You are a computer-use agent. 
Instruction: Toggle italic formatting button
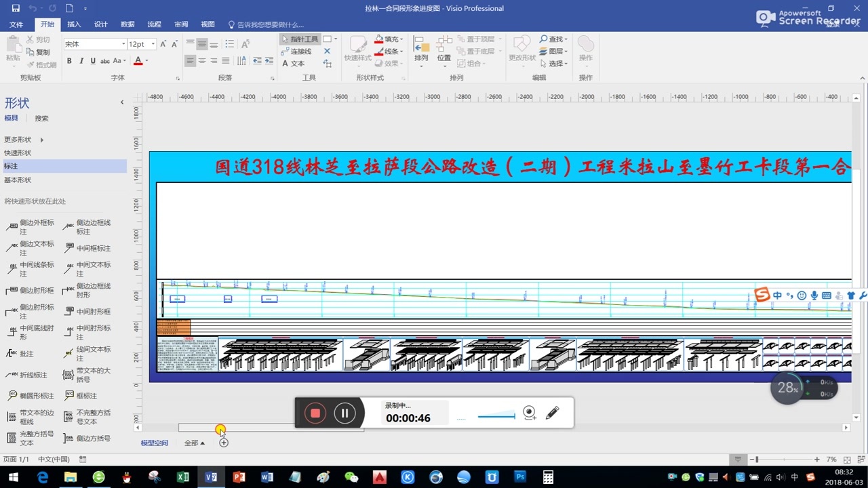[x=81, y=61]
